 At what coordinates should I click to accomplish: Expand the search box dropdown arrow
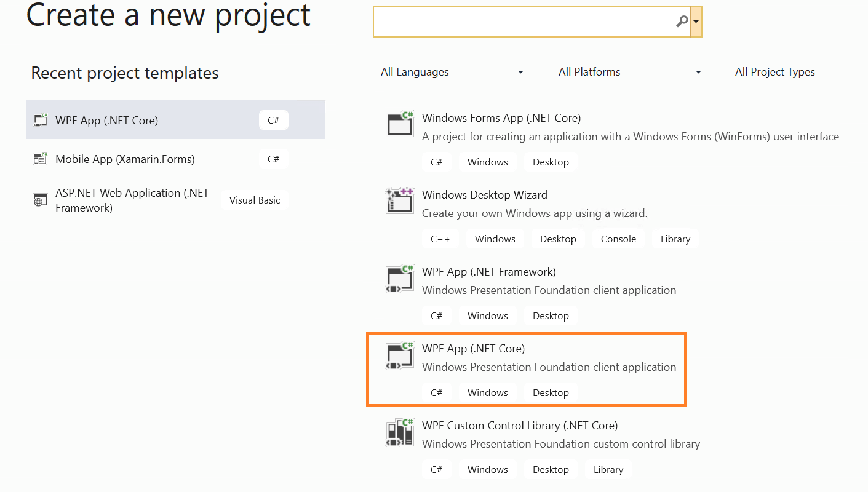click(x=696, y=22)
